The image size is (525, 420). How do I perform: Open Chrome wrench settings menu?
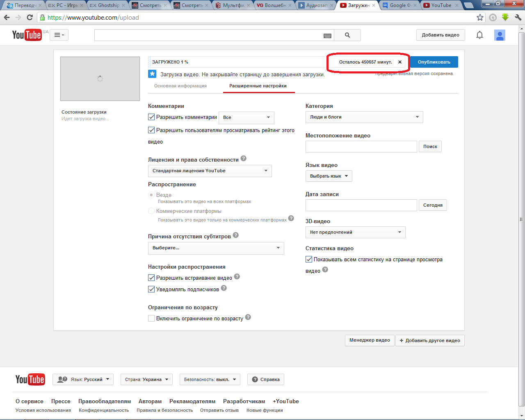[x=518, y=17]
